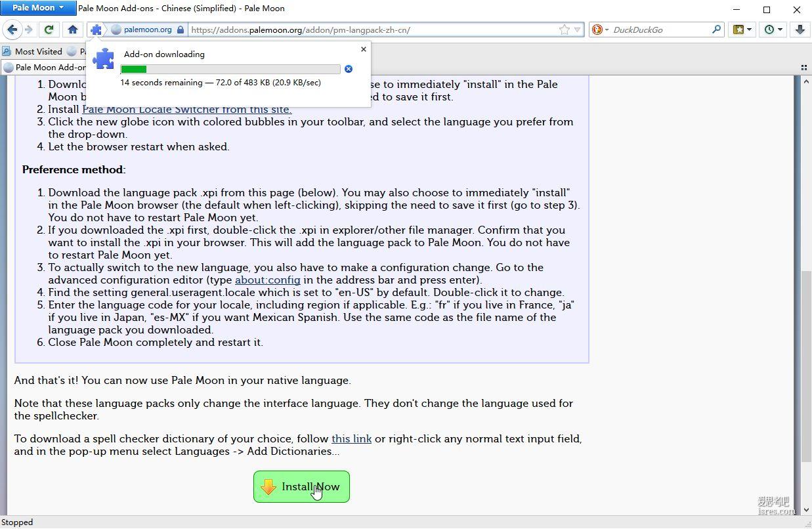
Task: Maximize the Pale Moon window
Action: click(767, 10)
